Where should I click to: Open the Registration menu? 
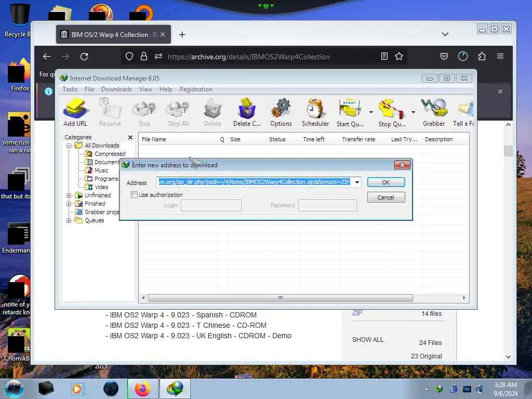[196, 89]
